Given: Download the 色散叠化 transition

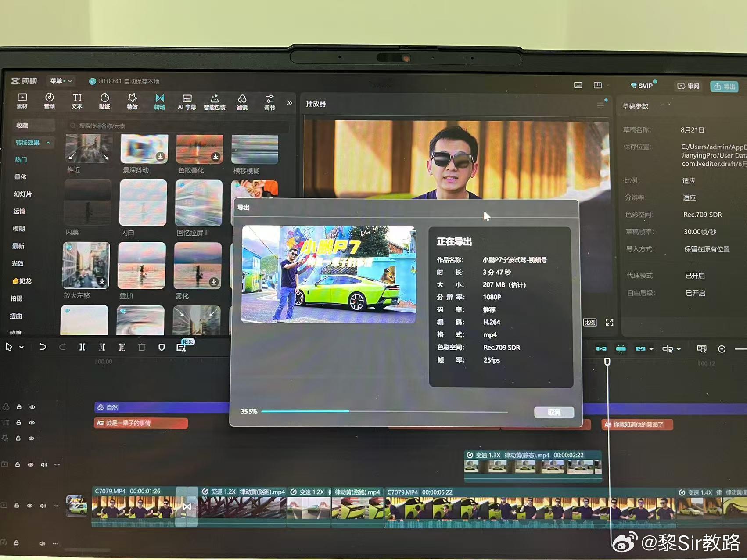Looking at the screenshot, I should tap(215, 157).
